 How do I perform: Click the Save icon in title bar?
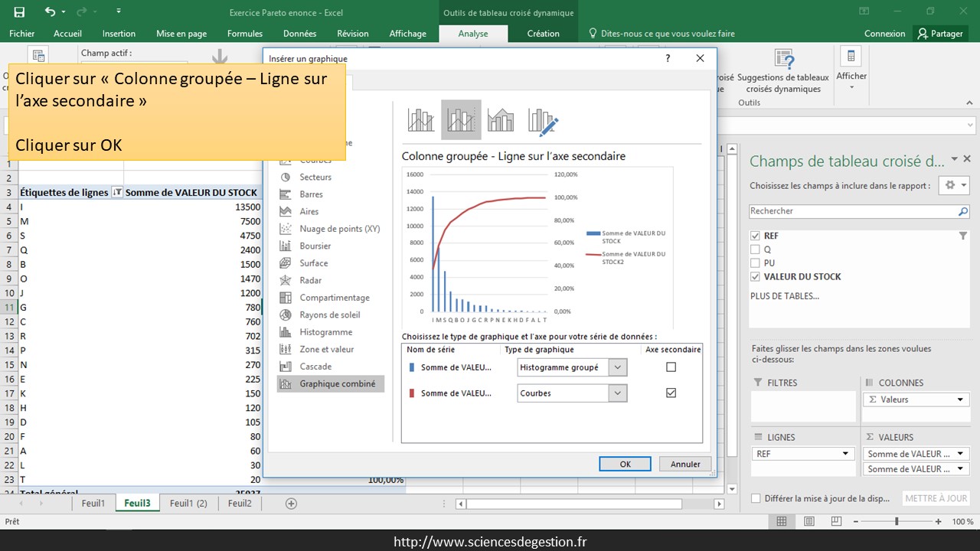[x=19, y=11]
